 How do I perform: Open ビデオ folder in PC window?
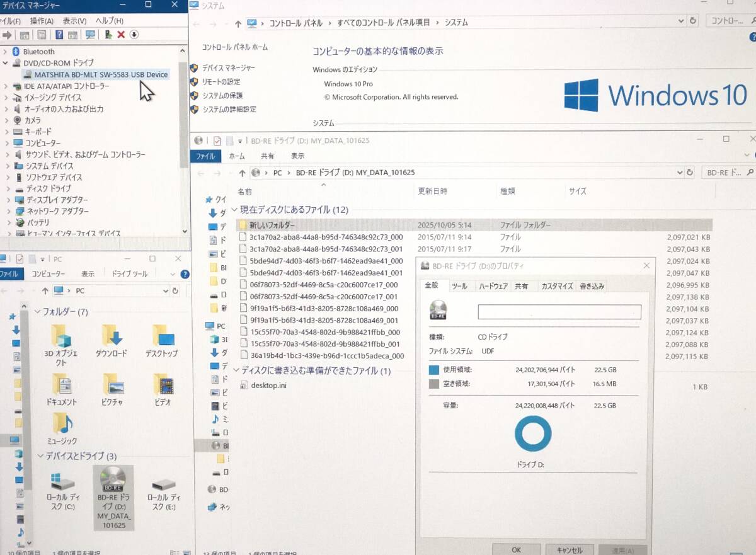[x=163, y=389]
